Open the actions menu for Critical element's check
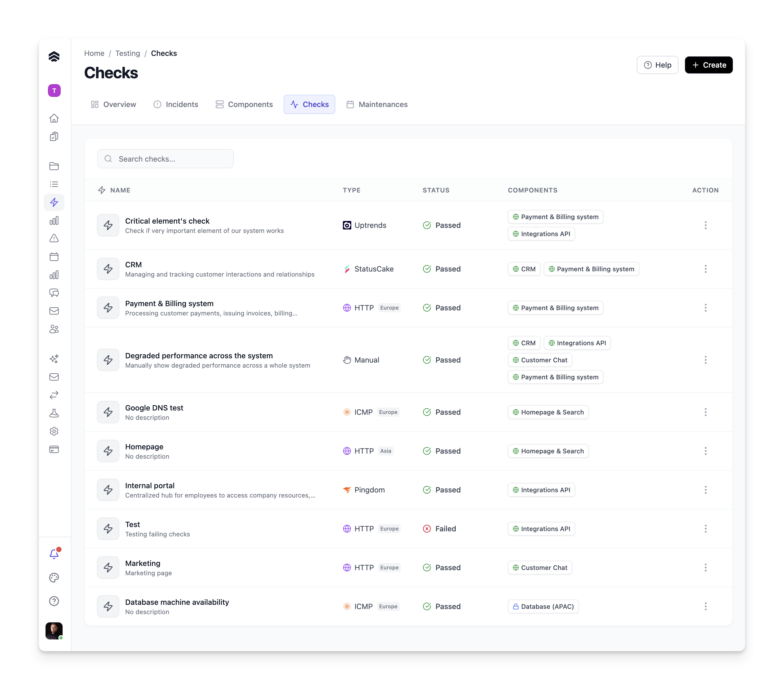 [705, 225]
